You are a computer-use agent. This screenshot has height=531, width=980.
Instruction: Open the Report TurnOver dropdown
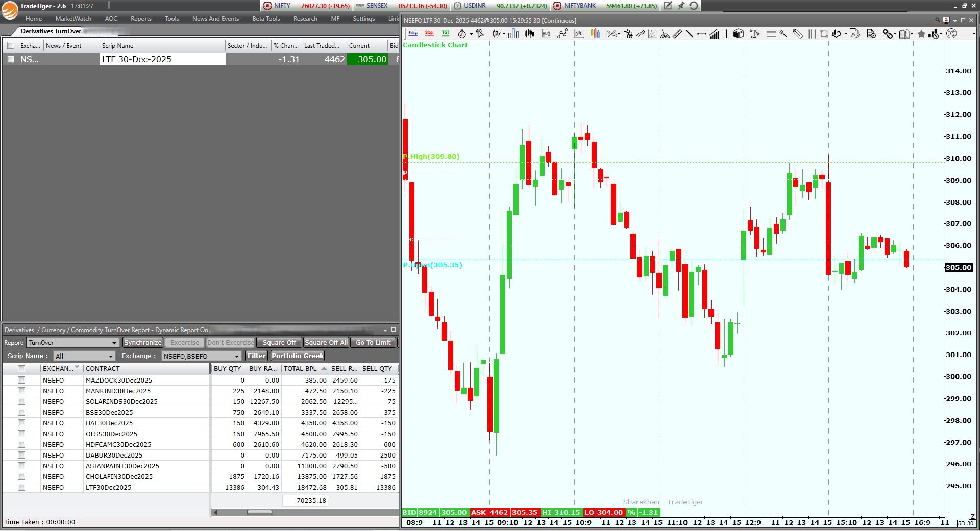coord(73,343)
